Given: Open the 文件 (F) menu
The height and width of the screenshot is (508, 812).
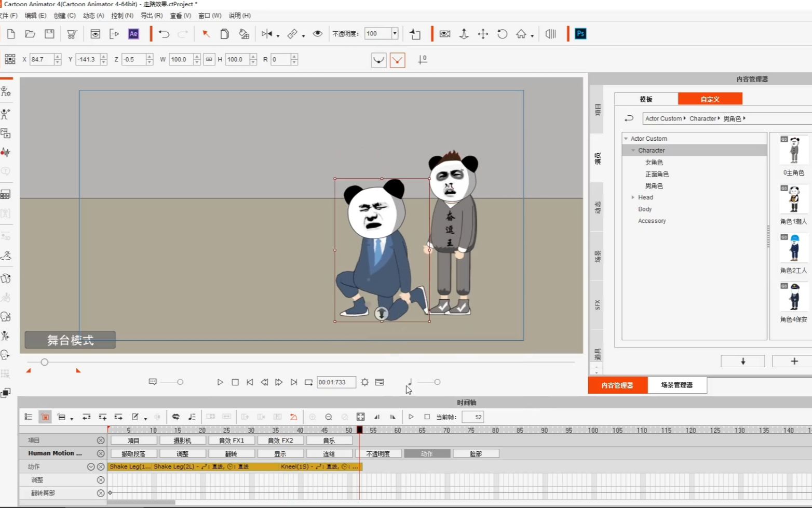Looking at the screenshot, I should 8,16.
